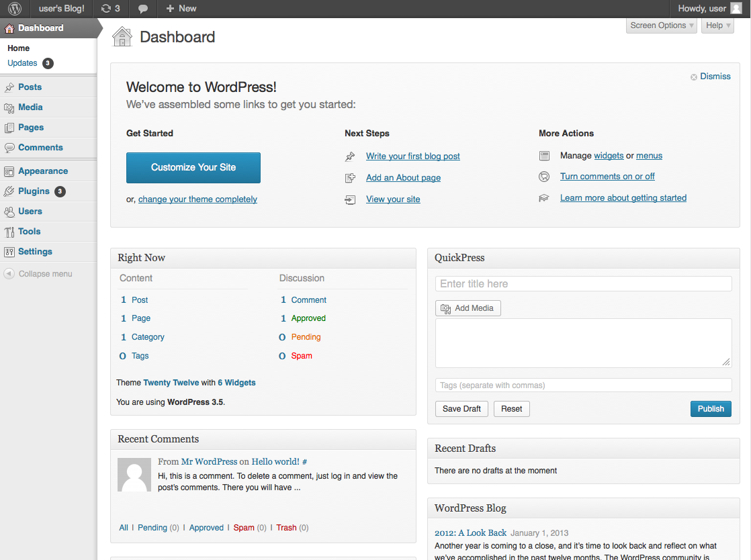
Task: Click the icon beside Turn comments on or off
Action: pos(544,177)
